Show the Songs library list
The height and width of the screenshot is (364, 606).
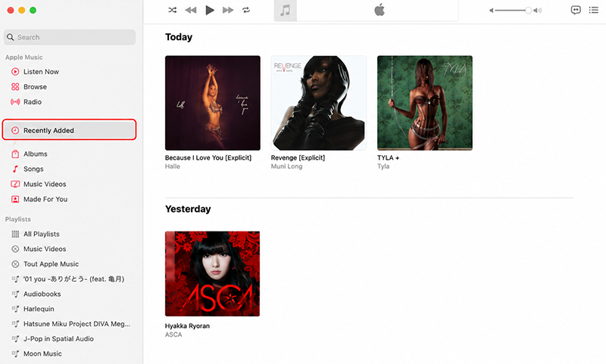pos(33,169)
